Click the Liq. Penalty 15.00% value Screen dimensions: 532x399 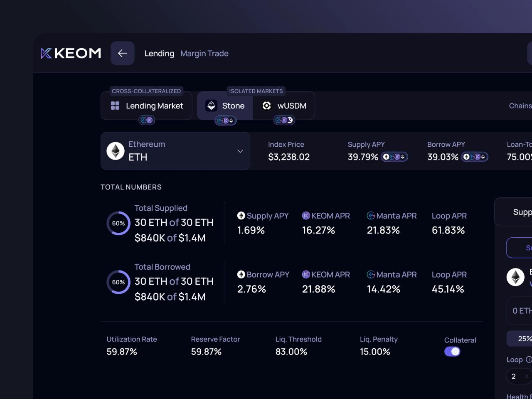[375, 352]
